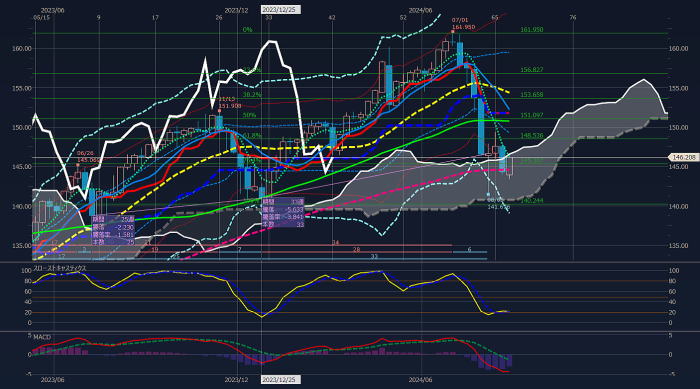700x389 pixels.
Task: Click the 値幅 -5.633 row
Action: pos(283,209)
